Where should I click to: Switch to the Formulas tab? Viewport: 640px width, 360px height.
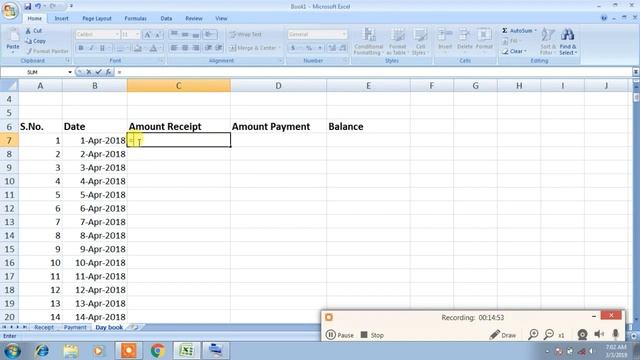pyautogui.click(x=136, y=18)
